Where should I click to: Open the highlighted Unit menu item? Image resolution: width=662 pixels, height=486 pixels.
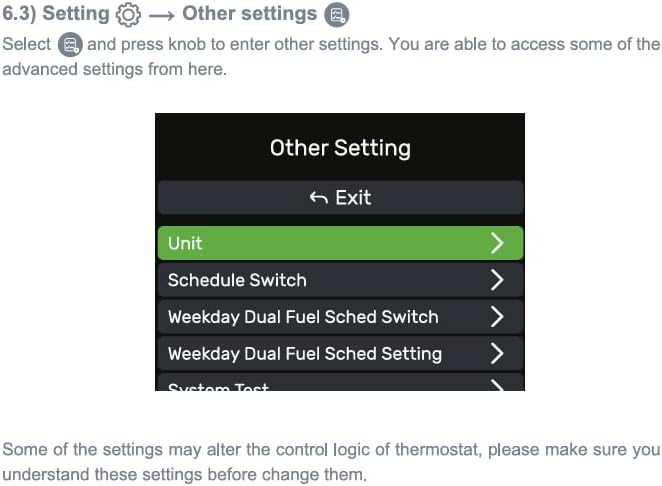(x=340, y=243)
